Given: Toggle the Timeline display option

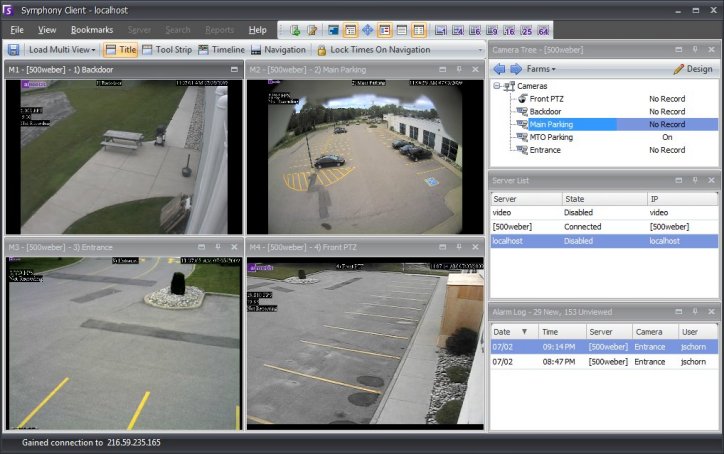Looking at the screenshot, I should (221, 49).
